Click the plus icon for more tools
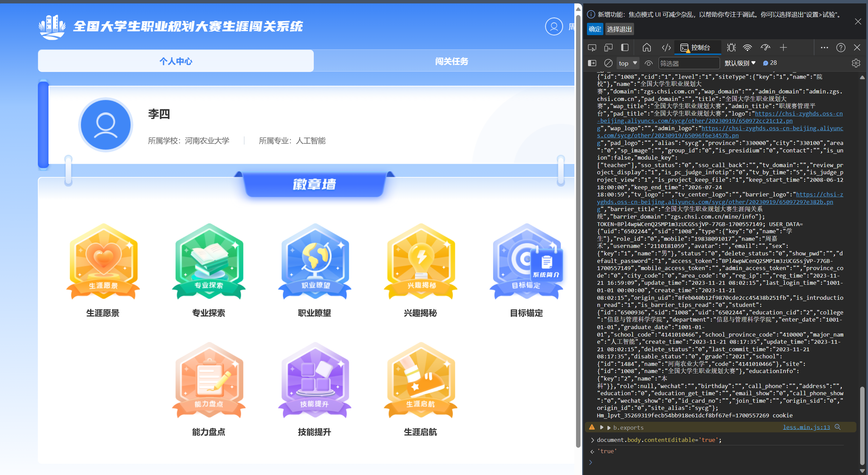868x475 pixels. coord(783,48)
